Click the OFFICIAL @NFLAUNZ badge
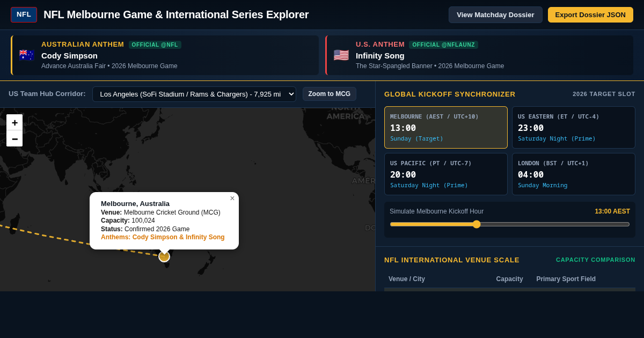The width and height of the screenshot is (644, 338). pos(443,45)
